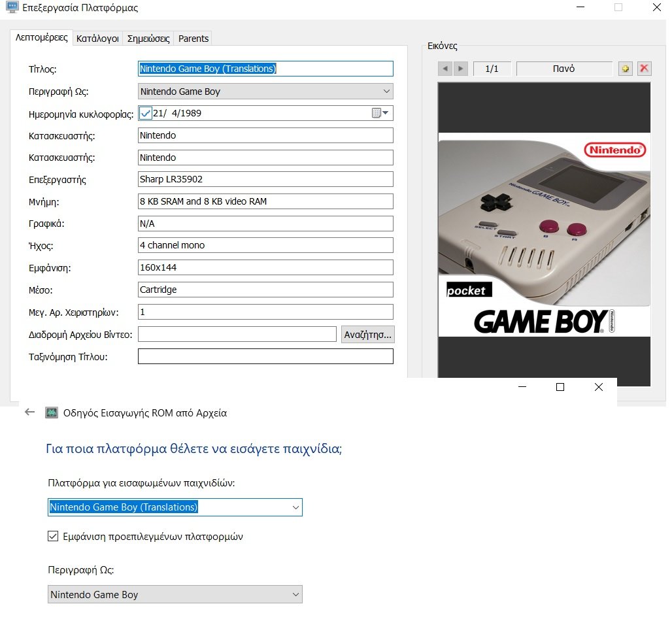Viewport: 672px width, 638px height.
Task: Click the Τίτλος text field
Action: (x=265, y=69)
